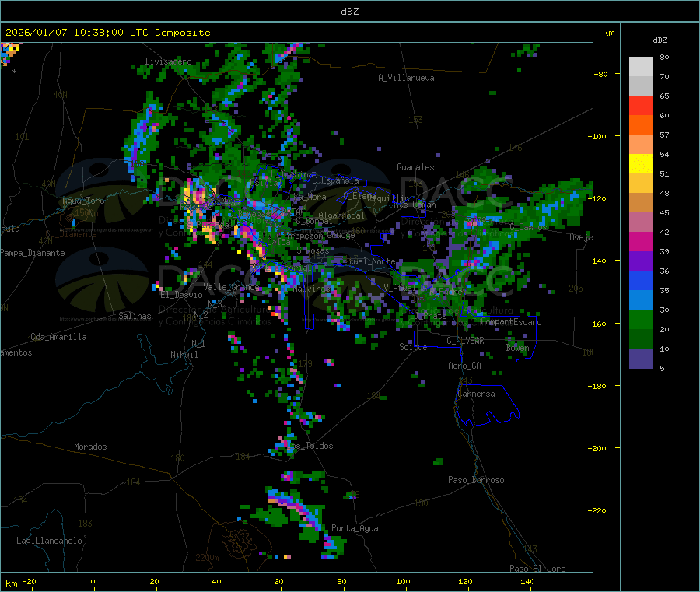
Task: Click the Los_Toldos label
Action: 310,446
